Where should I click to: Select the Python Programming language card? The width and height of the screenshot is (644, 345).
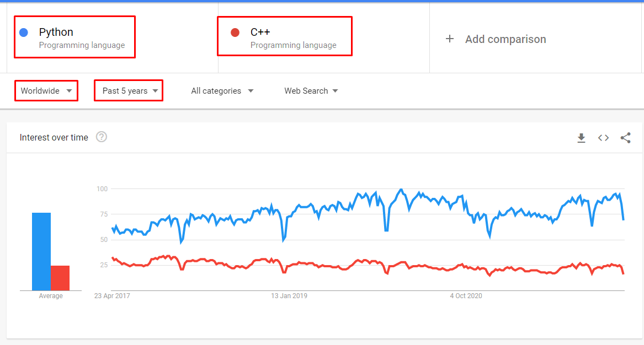74,36
